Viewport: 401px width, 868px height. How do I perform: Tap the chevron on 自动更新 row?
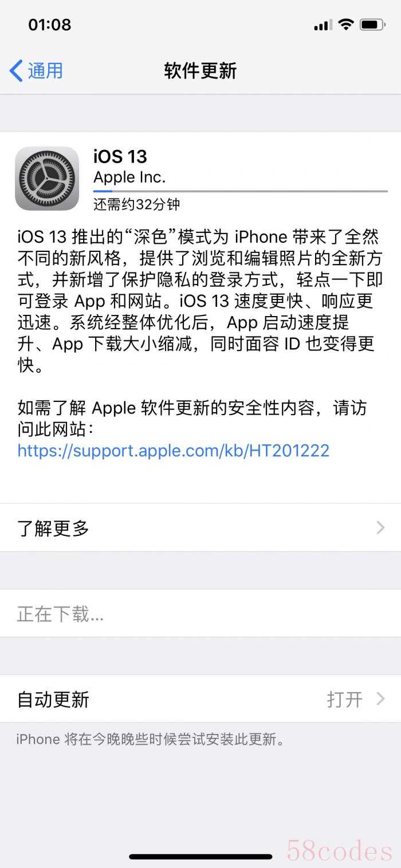click(380, 699)
